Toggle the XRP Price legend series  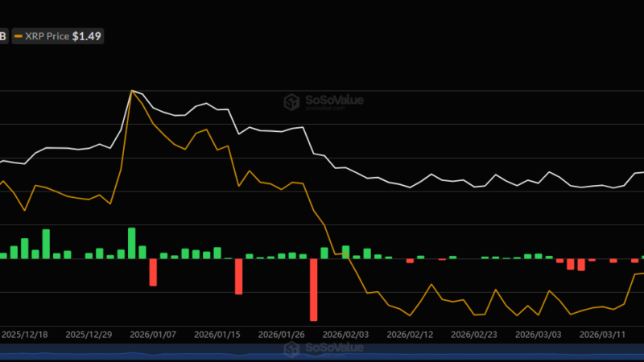click(57, 36)
